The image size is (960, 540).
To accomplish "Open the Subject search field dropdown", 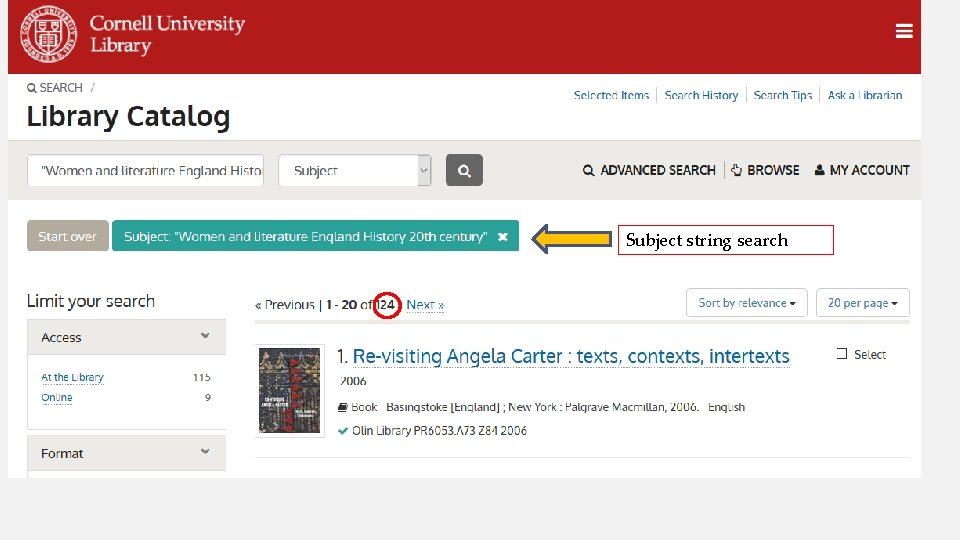I will [x=355, y=170].
